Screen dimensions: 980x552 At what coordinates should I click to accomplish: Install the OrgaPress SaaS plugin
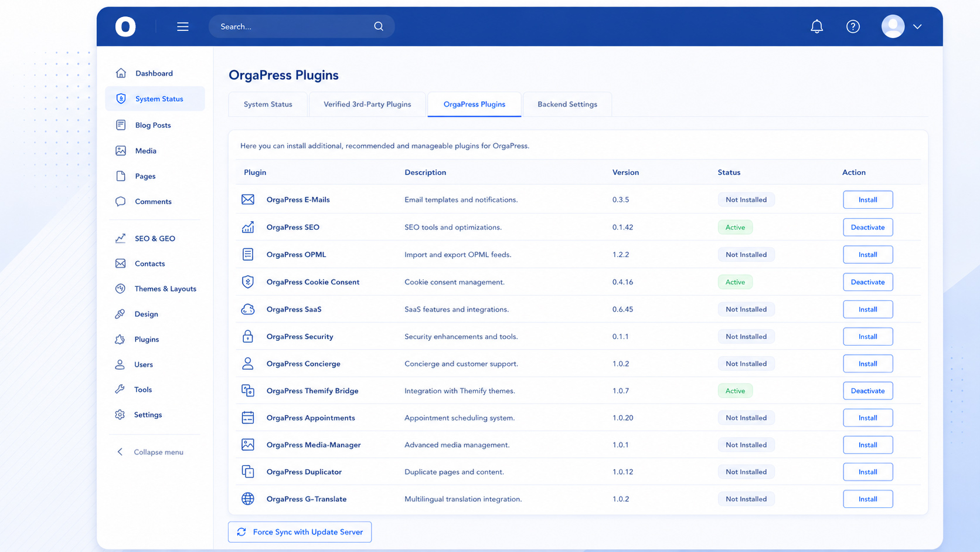coord(867,309)
